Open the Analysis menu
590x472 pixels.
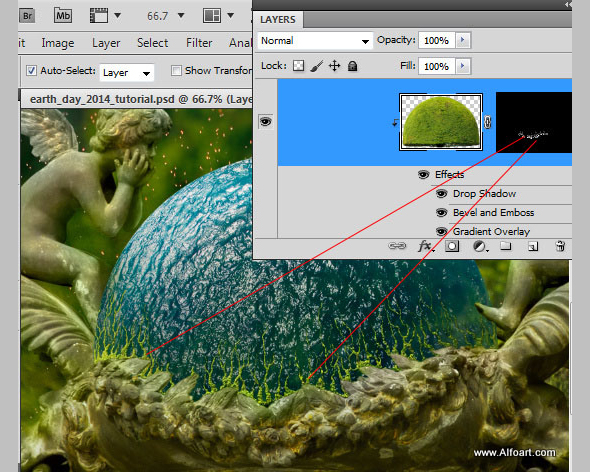pos(240,43)
